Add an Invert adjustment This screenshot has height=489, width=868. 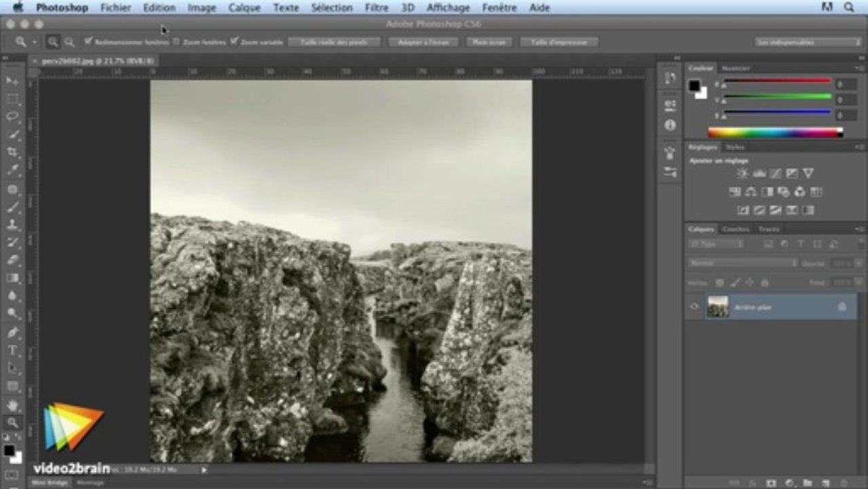742,210
